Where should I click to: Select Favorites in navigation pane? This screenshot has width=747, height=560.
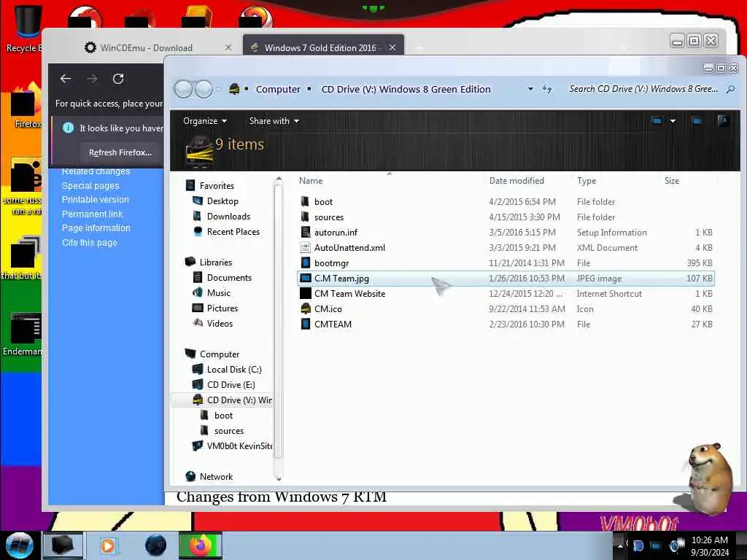click(217, 186)
